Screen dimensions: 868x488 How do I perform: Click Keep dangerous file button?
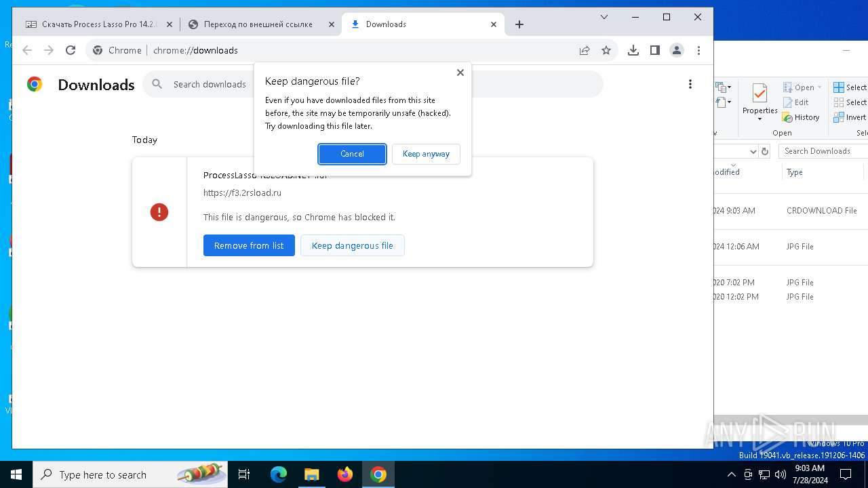[x=353, y=245]
